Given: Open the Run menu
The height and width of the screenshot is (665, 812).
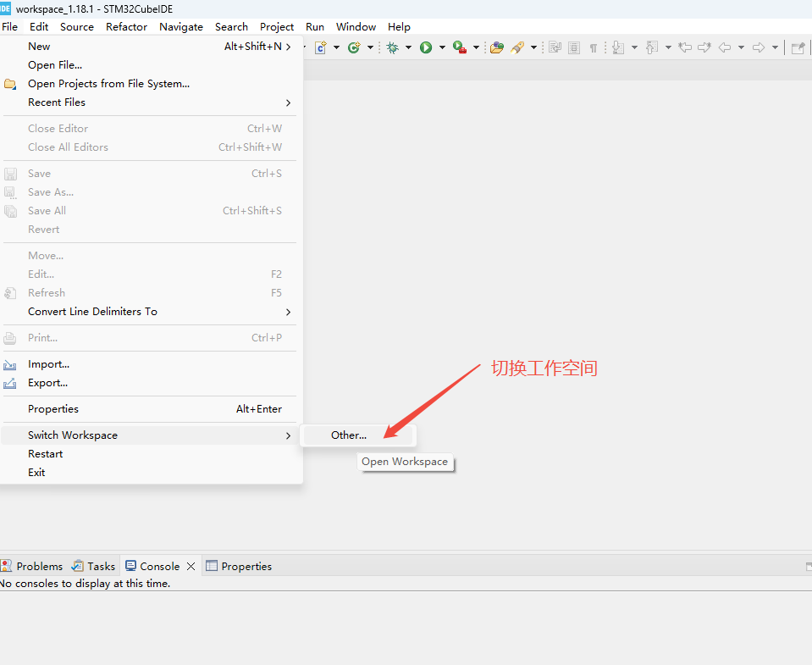Looking at the screenshot, I should [315, 27].
